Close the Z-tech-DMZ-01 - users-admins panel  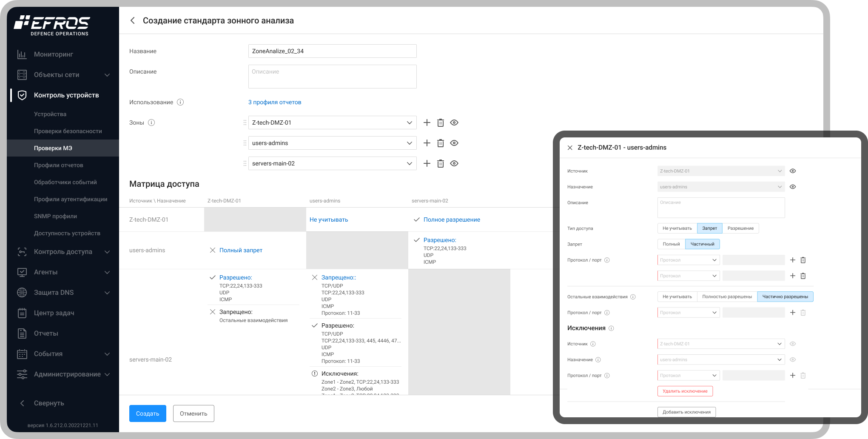pyautogui.click(x=570, y=148)
